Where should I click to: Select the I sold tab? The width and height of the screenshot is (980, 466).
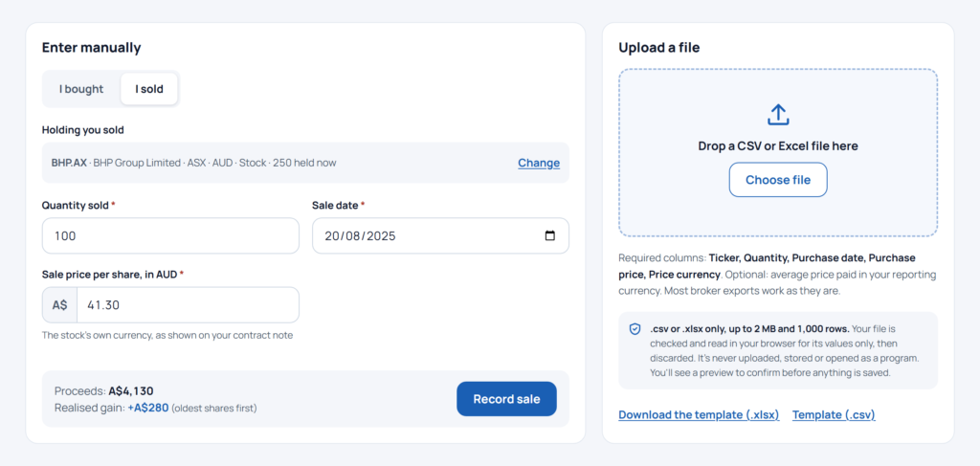[148, 89]
